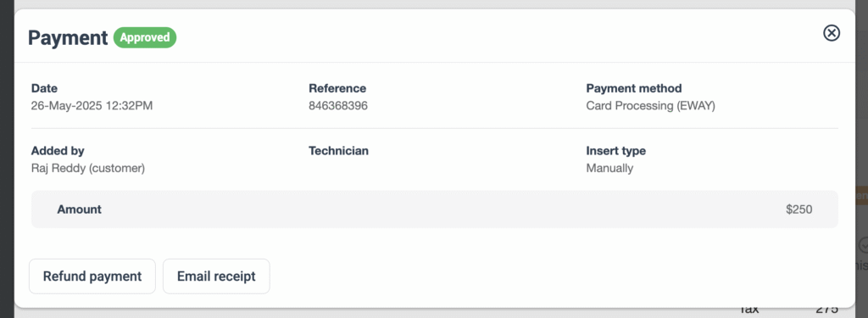Click the Reference heading label
Image resolution: width=868 pixels, height=318 pixels.
click(x=337, y=88)
